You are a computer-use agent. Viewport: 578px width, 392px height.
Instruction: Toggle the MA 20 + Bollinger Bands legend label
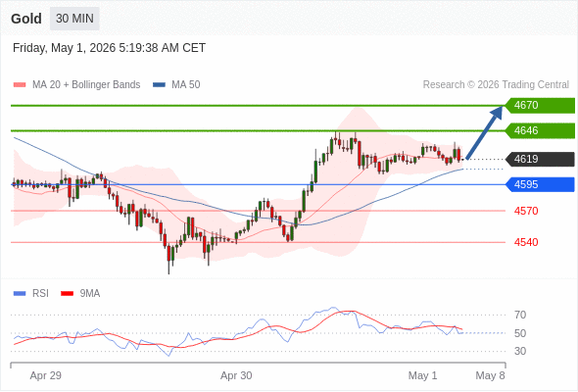(86, 85)
